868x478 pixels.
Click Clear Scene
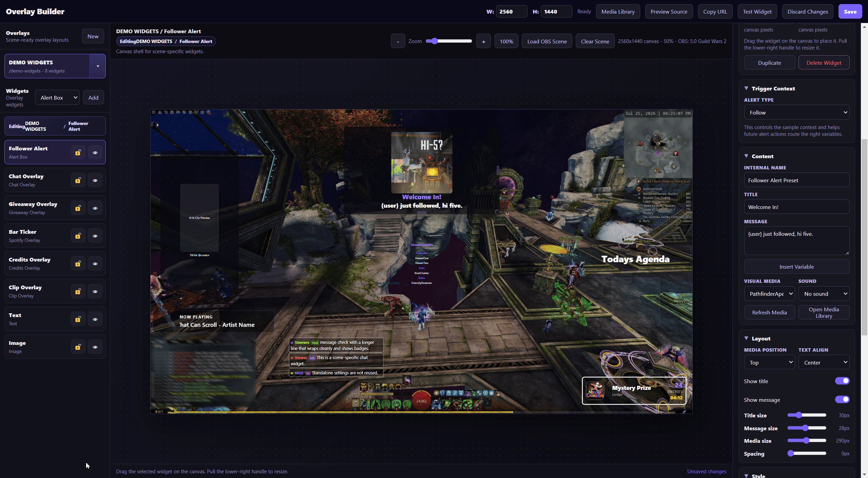pos(595,41)
